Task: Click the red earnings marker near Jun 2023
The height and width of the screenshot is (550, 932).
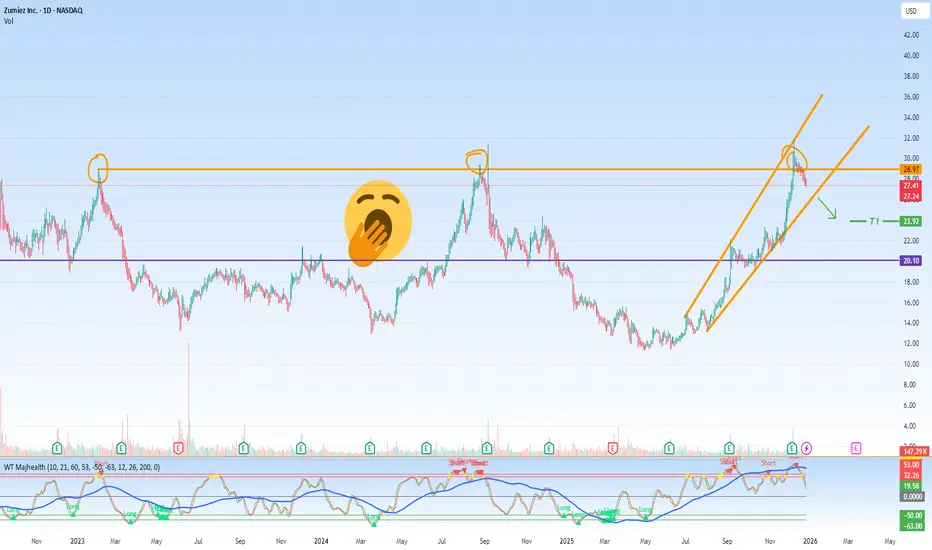Action: tap(178, 448)
